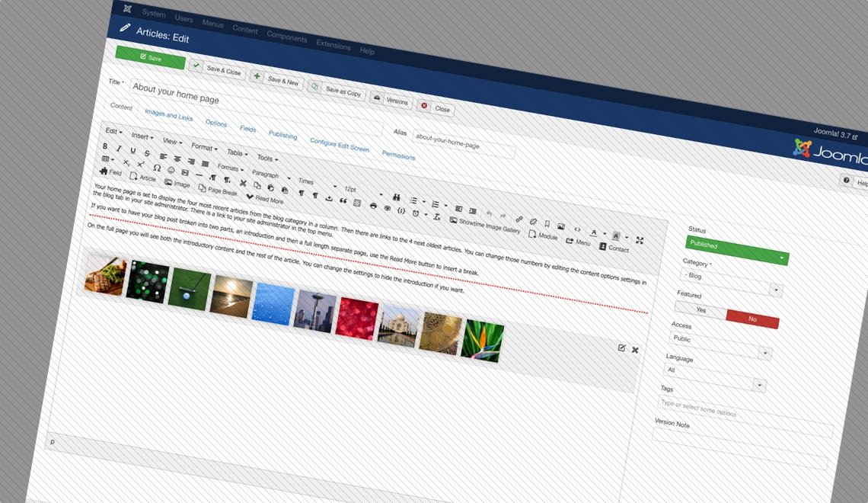Cut selection with the scissors icon
This screenshot has width=868, height=503.
242,183
